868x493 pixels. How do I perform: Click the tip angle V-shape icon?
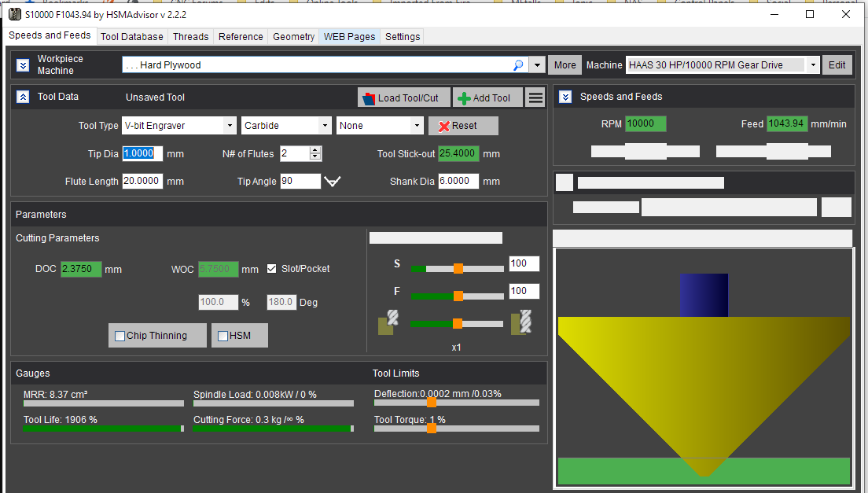(x=333, y=182)
